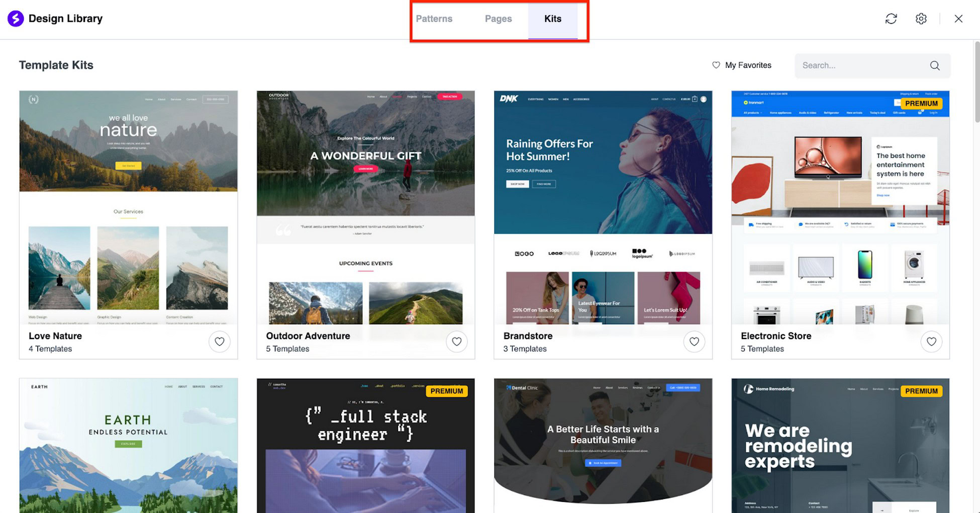
Task: Click the My Favorites heart icon
Action: 716,65
